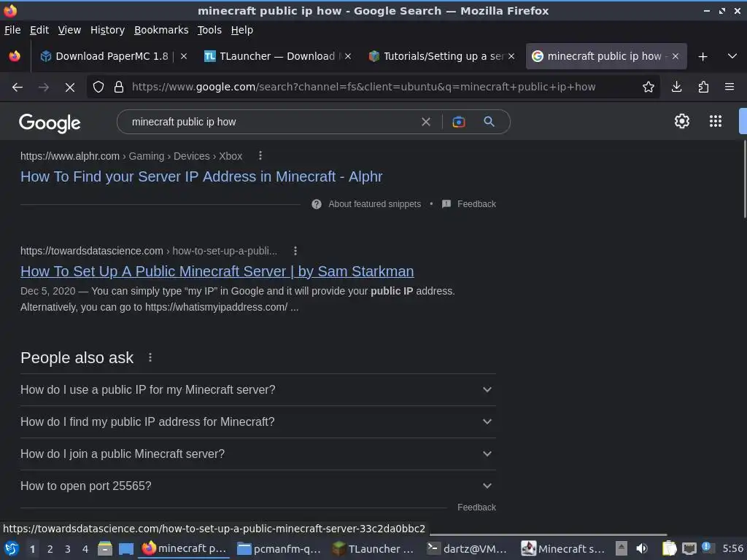Click the page vertical scrollbar
Screen dimensions: 747x560
pyautogui.click(x=744, y=179)
